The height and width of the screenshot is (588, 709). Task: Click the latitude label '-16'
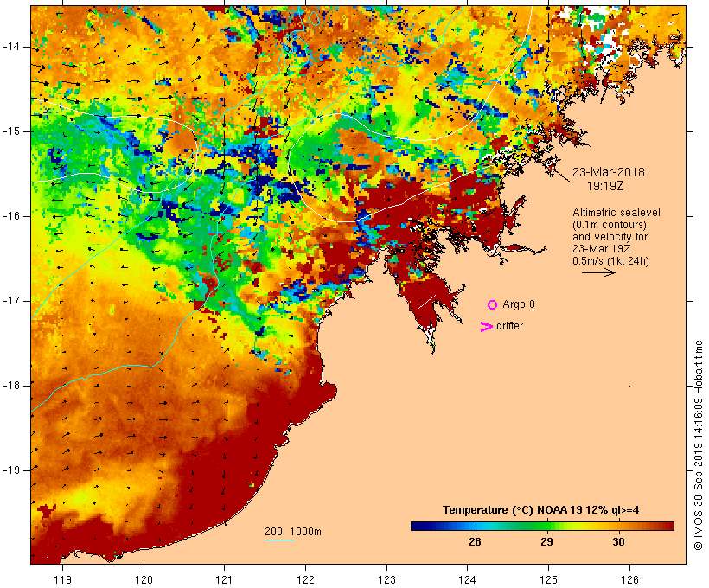click(x=11, y=216)
